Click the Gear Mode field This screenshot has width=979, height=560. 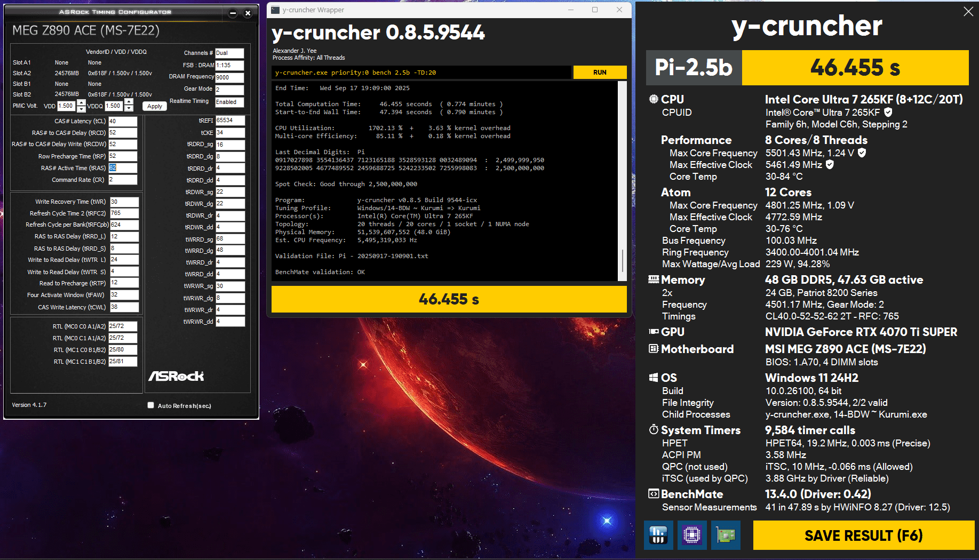[x=229, y=90]
